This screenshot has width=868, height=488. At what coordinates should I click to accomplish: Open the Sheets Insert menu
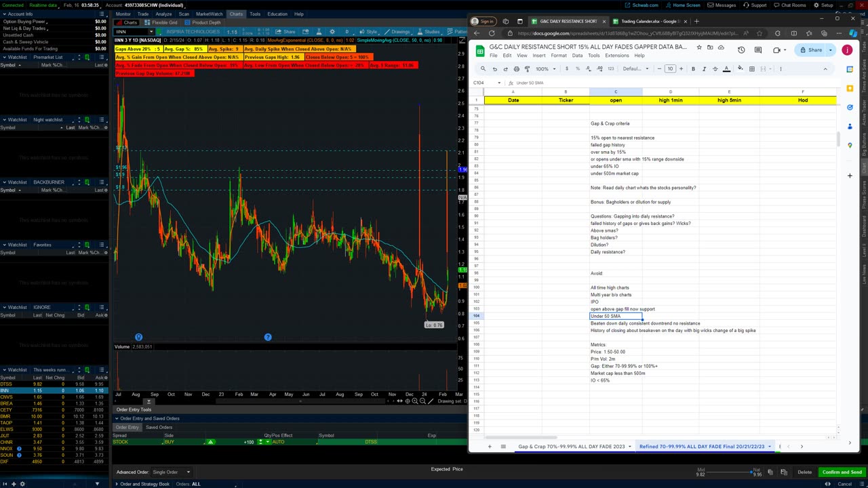pyautogui.click(x=538, y=56)
